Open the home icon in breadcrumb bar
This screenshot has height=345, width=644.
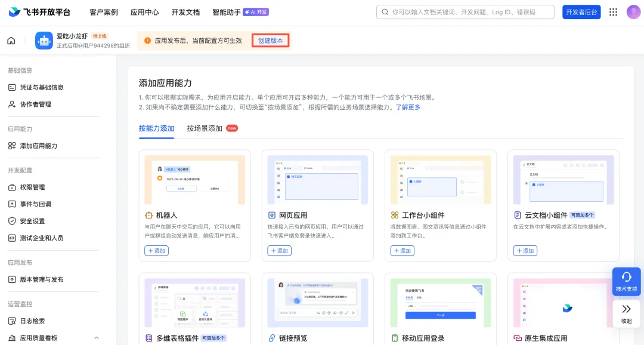[x=11, y=41]
